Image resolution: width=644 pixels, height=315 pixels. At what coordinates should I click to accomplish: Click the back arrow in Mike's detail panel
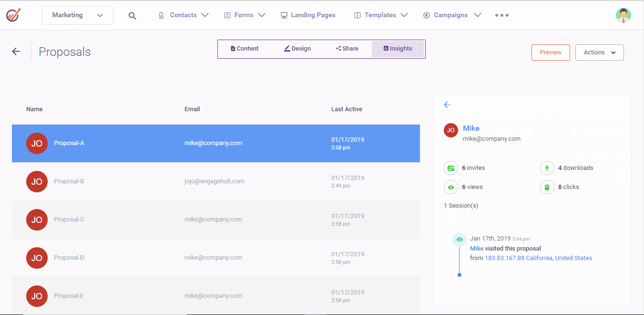(x=447, y=105)
